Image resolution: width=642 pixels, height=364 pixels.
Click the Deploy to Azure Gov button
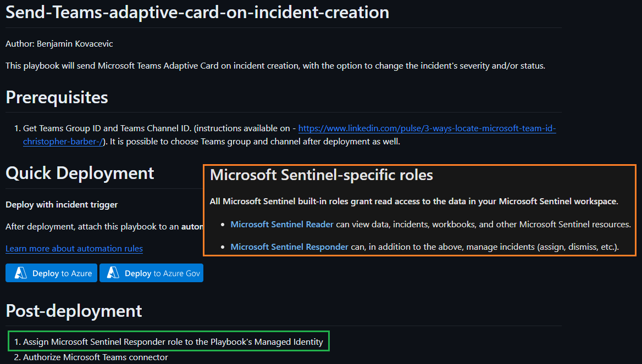click(x=152, y=273)
